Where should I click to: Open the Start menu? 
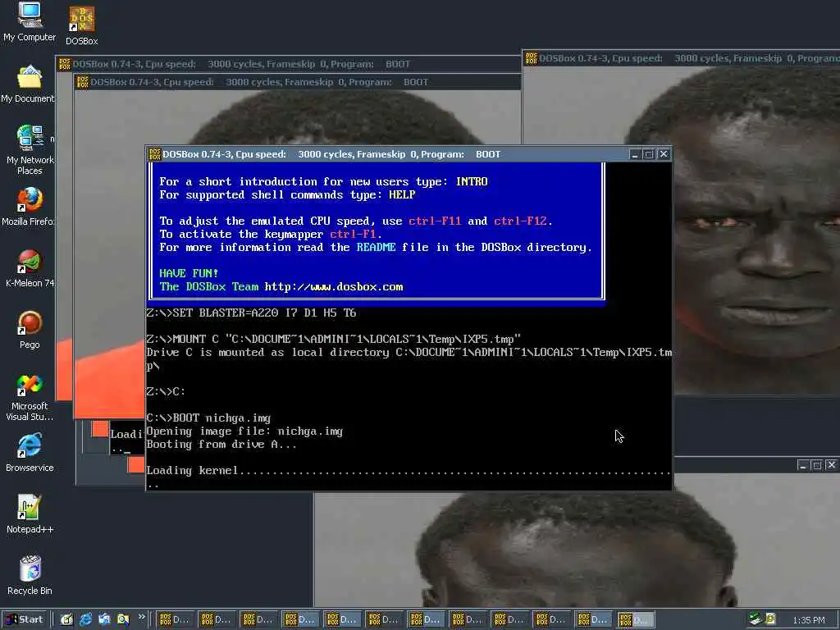(x=24, y=619)
